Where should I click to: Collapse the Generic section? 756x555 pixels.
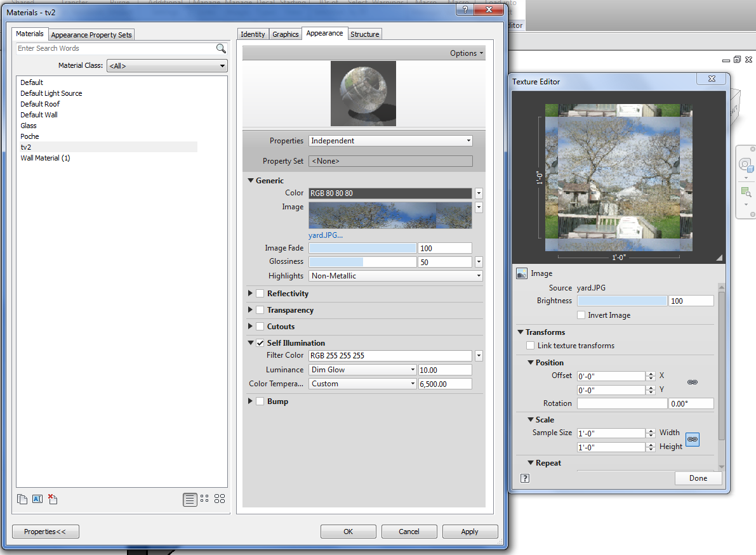click(251, 181)
